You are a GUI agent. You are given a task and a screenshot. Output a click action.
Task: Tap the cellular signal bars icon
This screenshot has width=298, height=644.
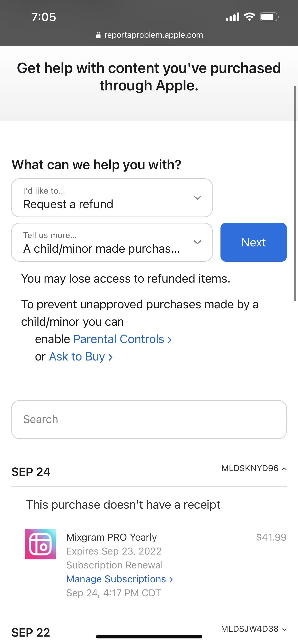coord(233,17)
